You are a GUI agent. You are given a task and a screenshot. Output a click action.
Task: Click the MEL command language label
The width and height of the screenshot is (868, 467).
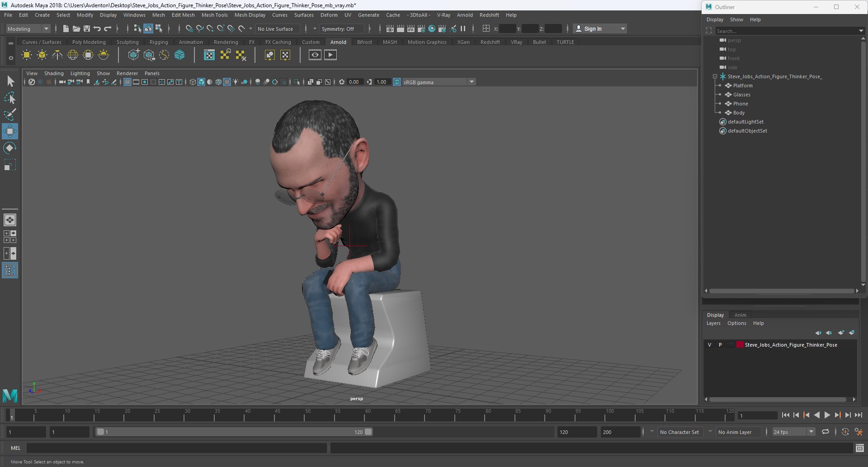(16, 448)
